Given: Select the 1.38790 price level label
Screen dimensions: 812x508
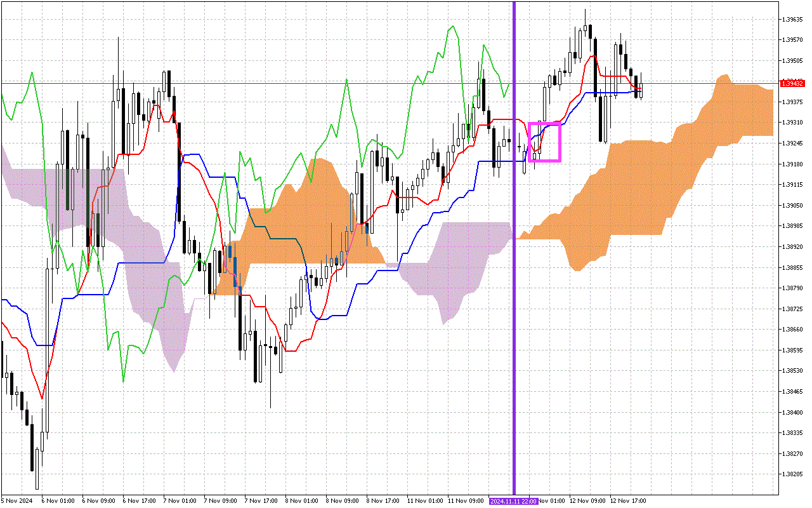Looking at the screenshot, I should (792, 288).
